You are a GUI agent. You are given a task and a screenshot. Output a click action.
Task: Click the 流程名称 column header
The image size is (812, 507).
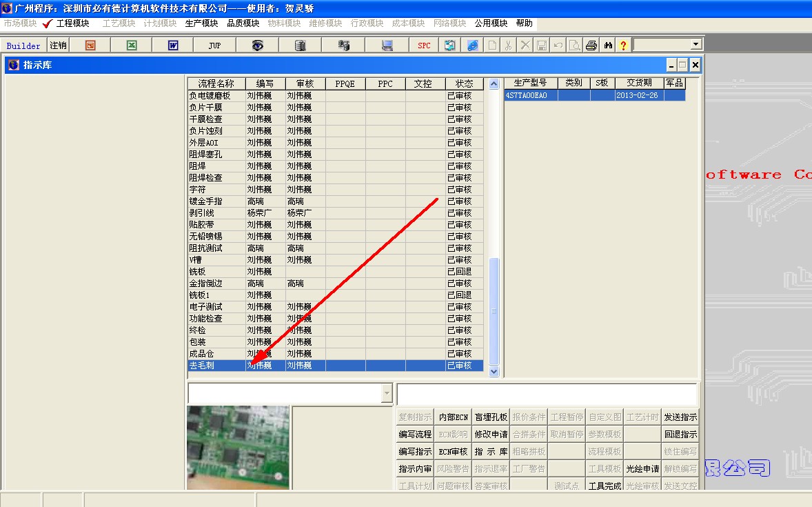[216, 83]
